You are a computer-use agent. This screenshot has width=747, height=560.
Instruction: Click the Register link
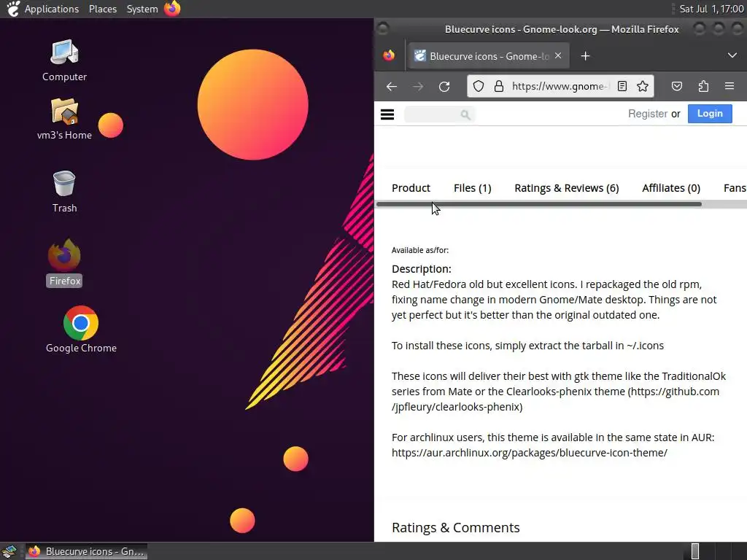tap(648, 114)
